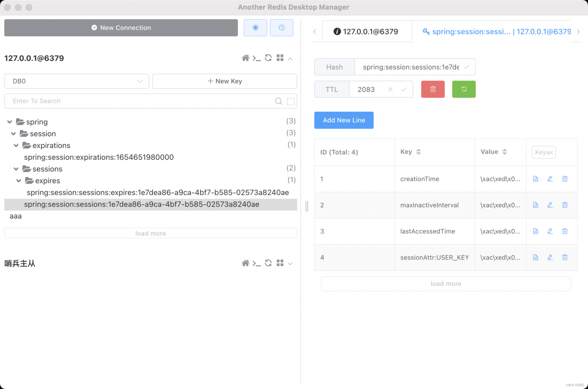Click load more under the key tree
Screen dimensions: 588x389
coord(151,233)
